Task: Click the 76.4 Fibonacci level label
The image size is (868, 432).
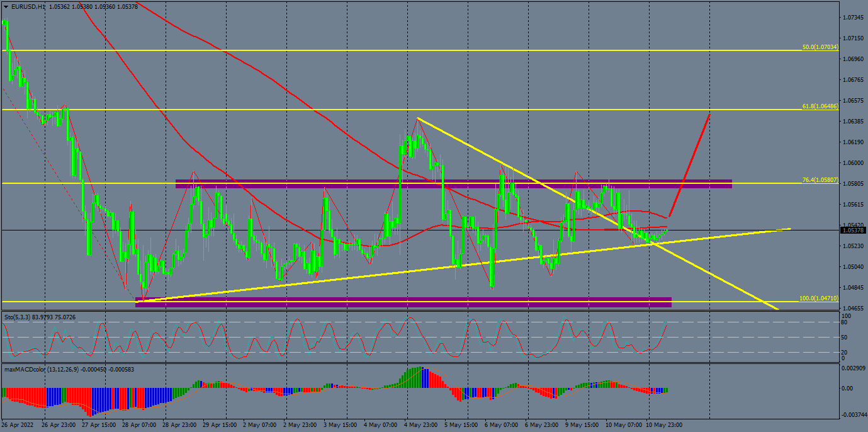Action: click(820, 180)
